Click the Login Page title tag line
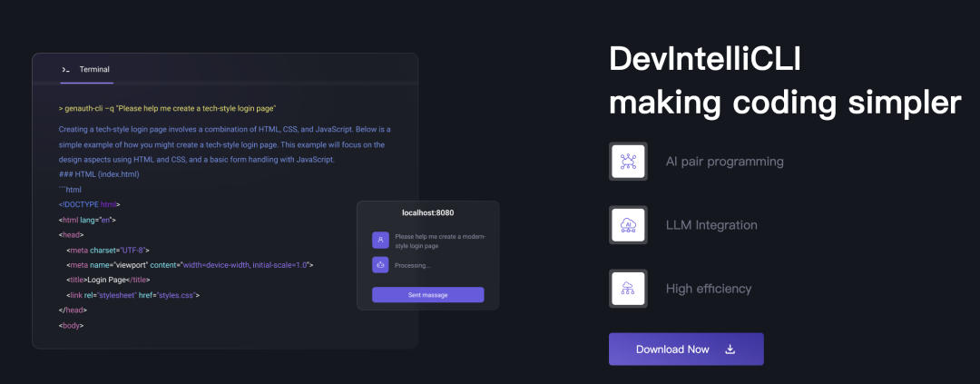The height and width of the screenshot is (384, 980). click(x=108, y=281)
